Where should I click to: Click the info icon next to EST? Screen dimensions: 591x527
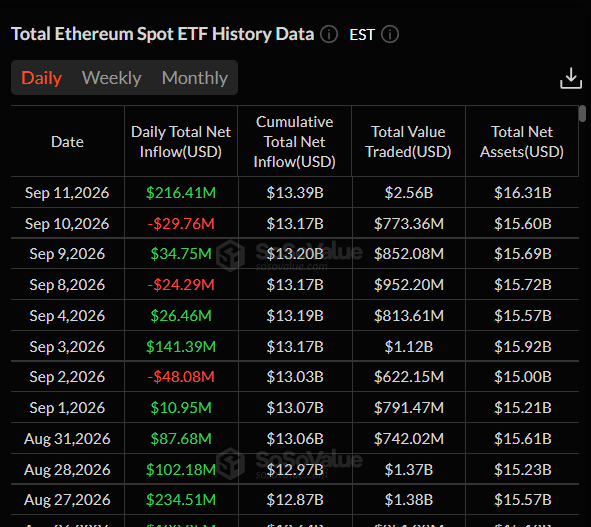390,34
